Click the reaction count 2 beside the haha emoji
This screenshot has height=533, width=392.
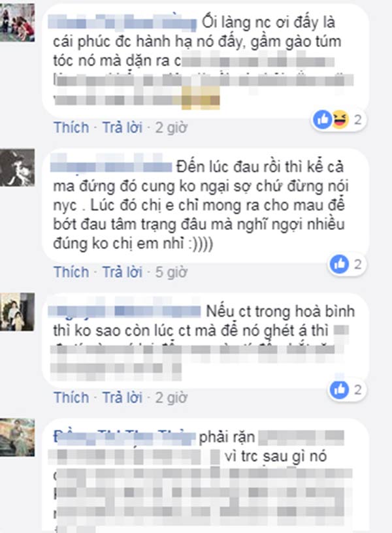pos(357,120)
